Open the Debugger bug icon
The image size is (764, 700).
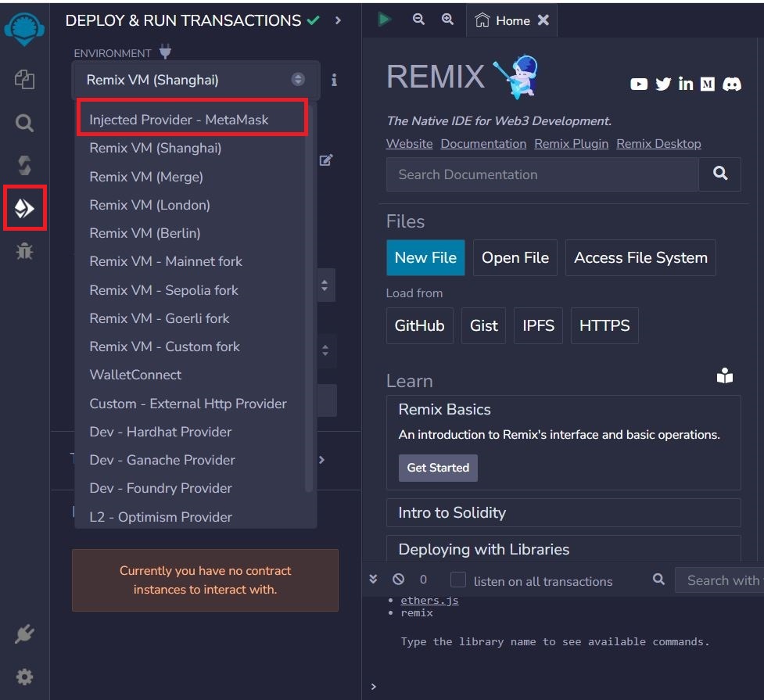[24, 251]
